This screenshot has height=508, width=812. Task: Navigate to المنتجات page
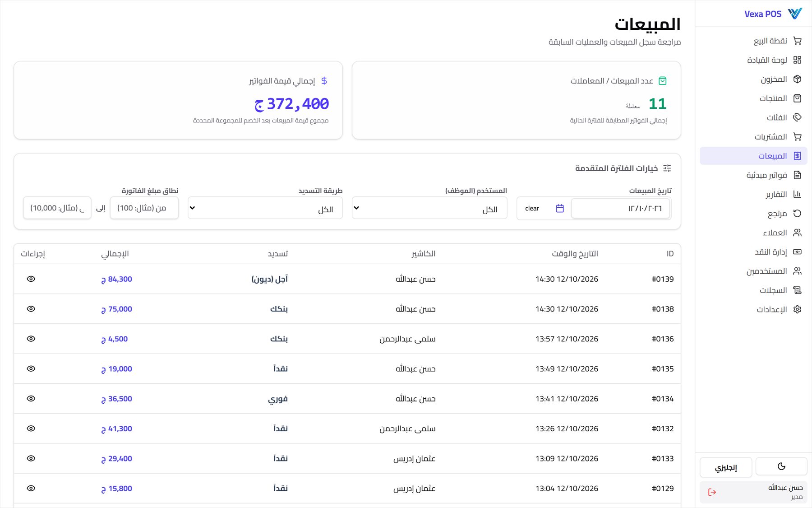(753, 98)
